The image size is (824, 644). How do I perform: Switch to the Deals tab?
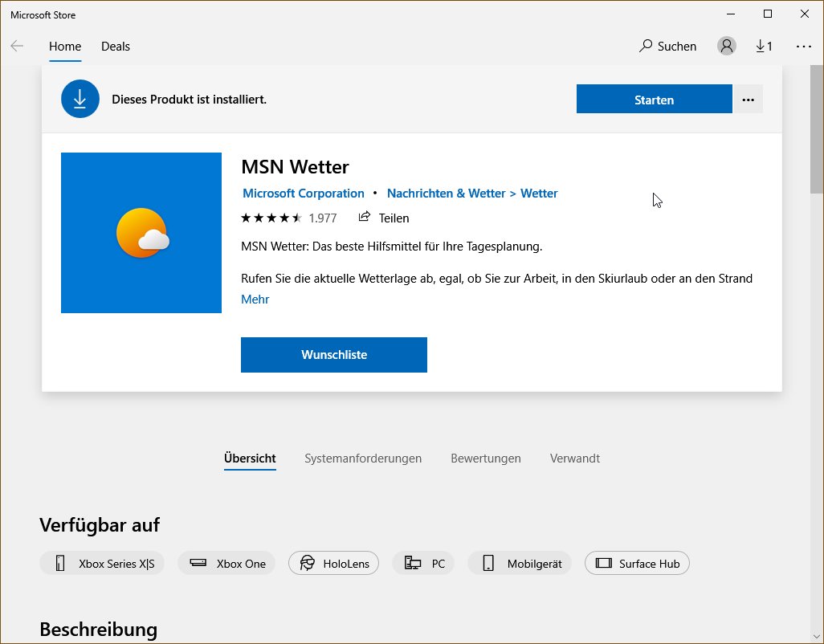pos(116,47)
